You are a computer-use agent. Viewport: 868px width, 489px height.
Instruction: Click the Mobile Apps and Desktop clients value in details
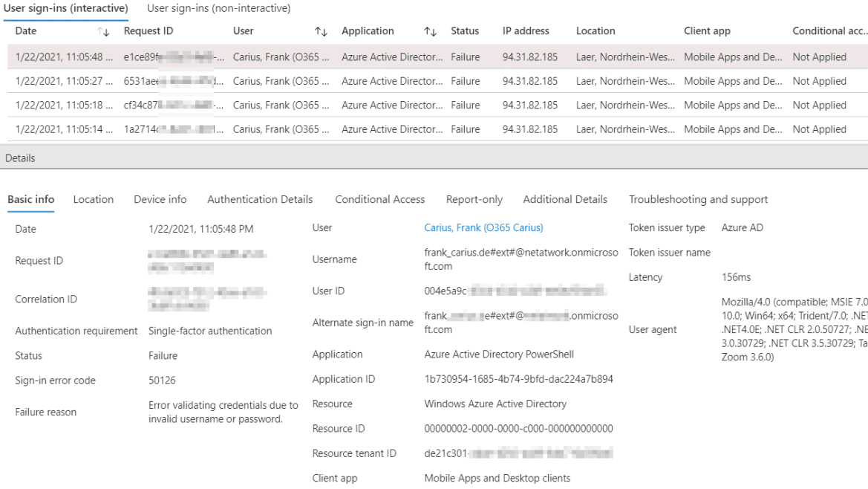click(x=497, y=478)
